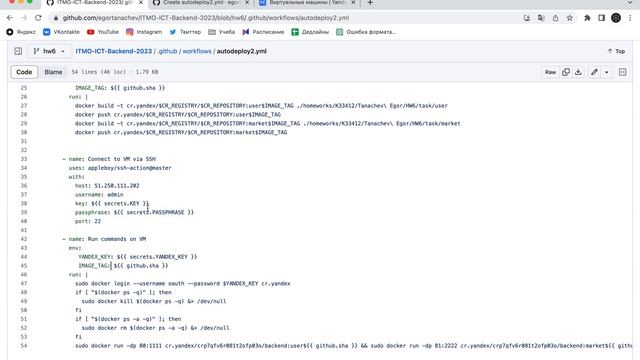Download the raw file icon

coord(578,72)
